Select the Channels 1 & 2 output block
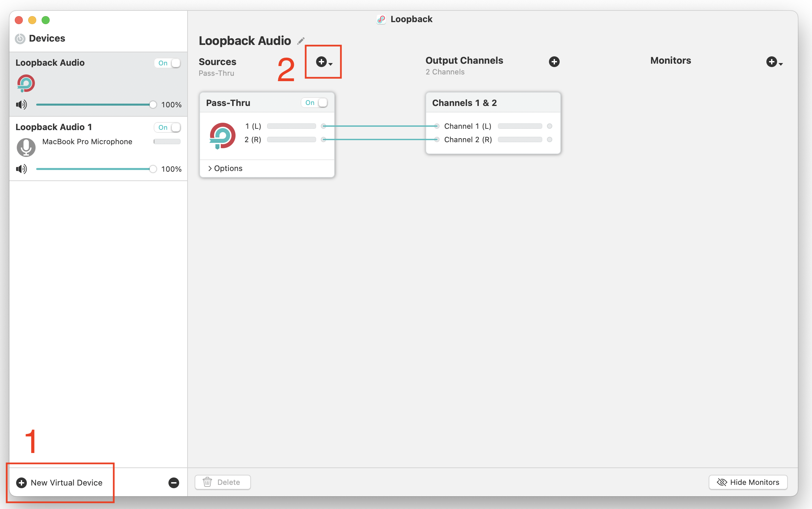Screen dimensions: 812x509 [464, 103]
